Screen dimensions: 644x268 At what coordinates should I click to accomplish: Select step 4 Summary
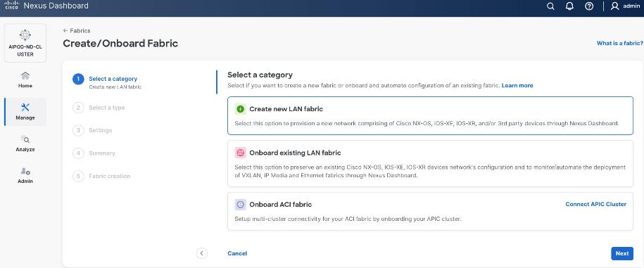point(94,153)
